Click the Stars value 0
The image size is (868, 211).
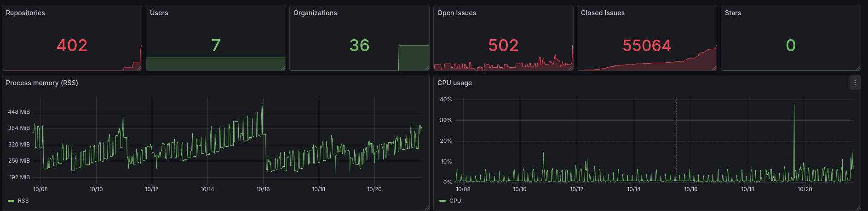tap(791, 45)
